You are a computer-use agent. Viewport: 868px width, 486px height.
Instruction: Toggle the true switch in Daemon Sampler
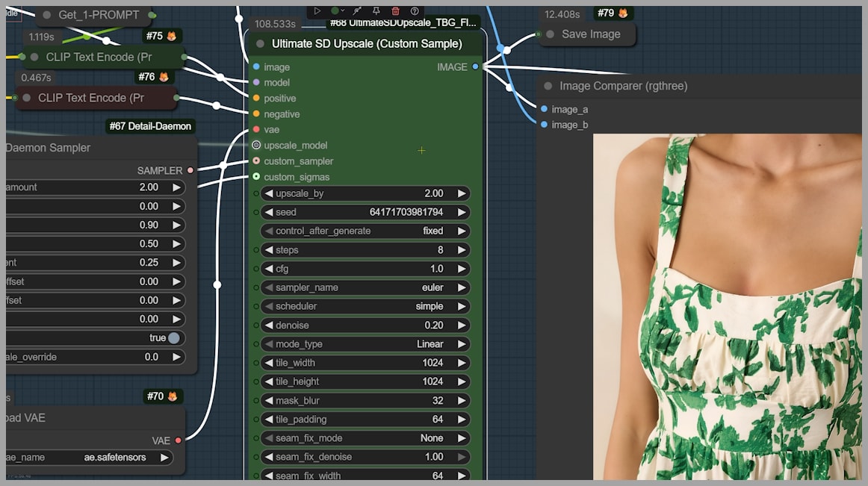pyautogui.click(x=173, y=338)
